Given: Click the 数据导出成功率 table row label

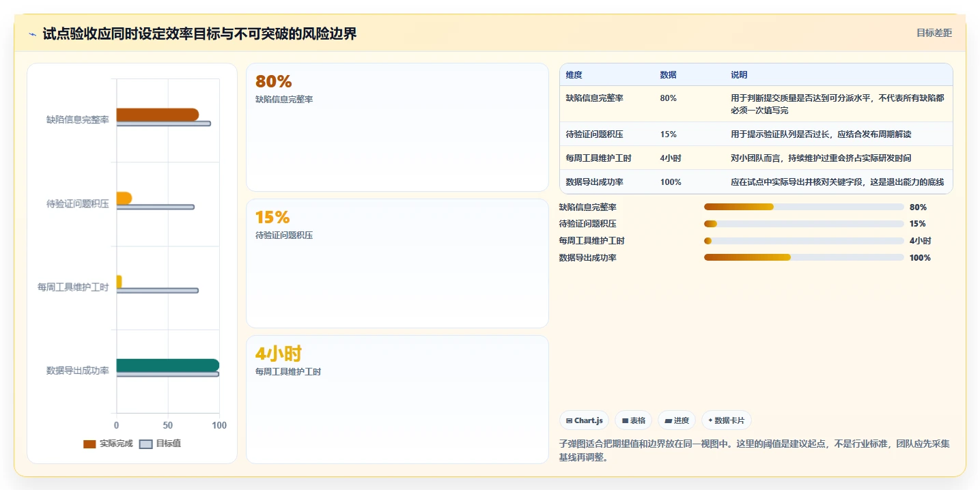Looking at the screenshot, I should (x=594, y=182).
